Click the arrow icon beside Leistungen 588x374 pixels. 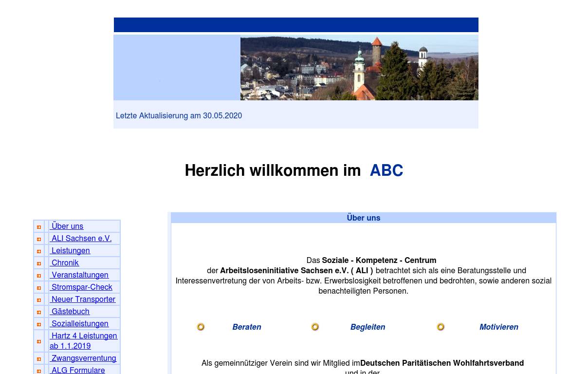39,251
